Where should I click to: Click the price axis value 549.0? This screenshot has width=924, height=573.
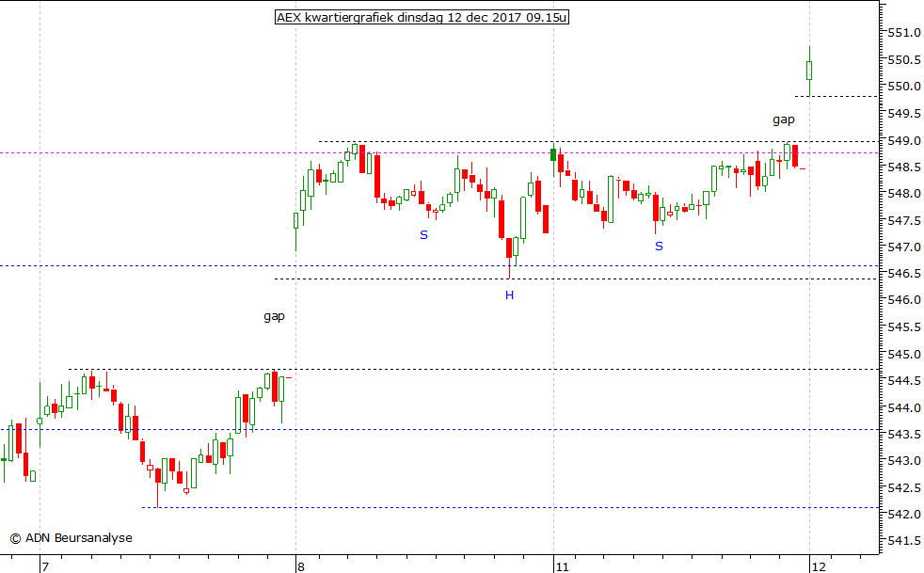(x=904, y=140)
